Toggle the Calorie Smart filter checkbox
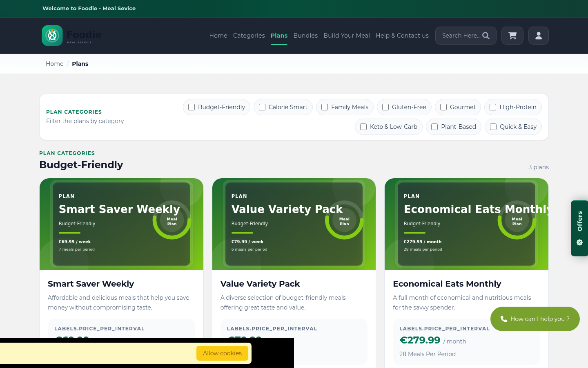 262,107
